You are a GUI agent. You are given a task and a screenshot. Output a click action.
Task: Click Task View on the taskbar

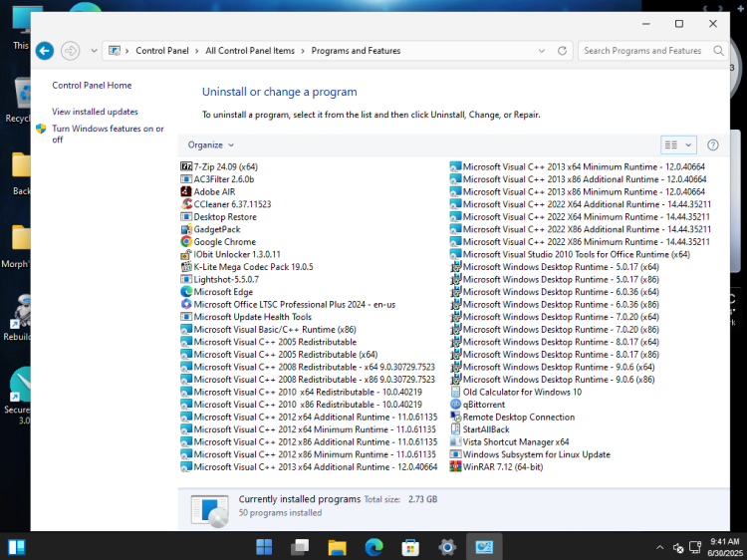pyautogui.click(x=300, y=547)
